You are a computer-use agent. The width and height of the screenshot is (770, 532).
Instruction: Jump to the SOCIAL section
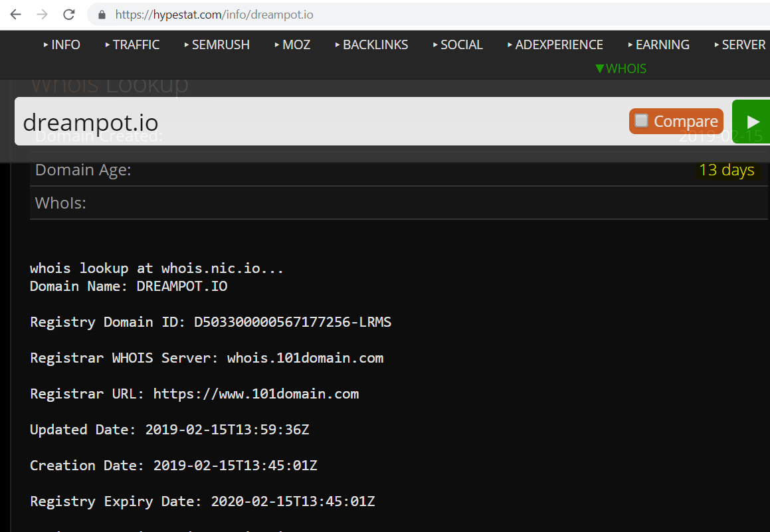458,44
